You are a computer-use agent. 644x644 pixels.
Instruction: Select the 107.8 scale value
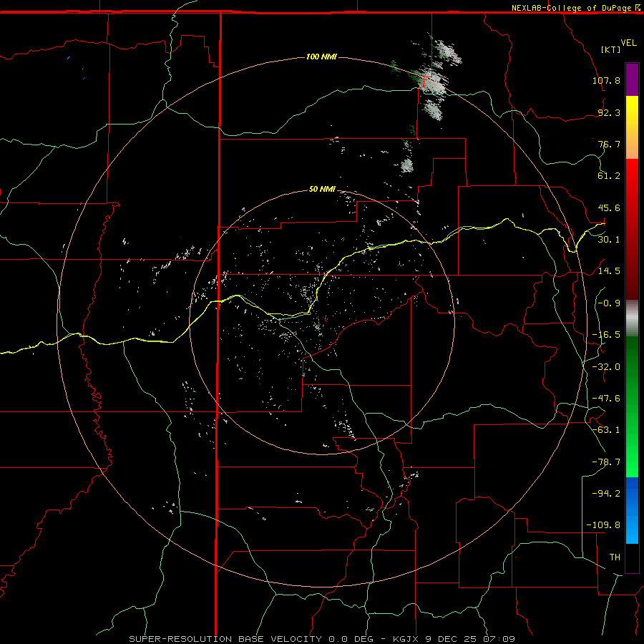pyautogui.click(x=606, y=80)
